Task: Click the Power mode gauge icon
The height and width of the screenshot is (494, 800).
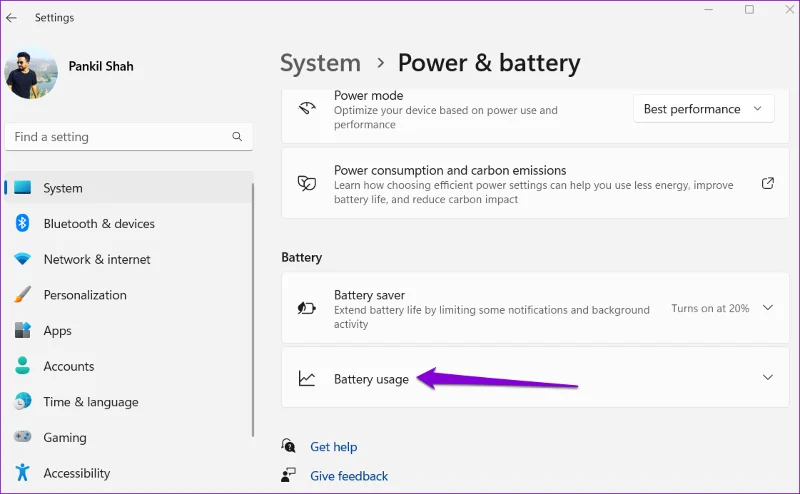Action: 307,108
